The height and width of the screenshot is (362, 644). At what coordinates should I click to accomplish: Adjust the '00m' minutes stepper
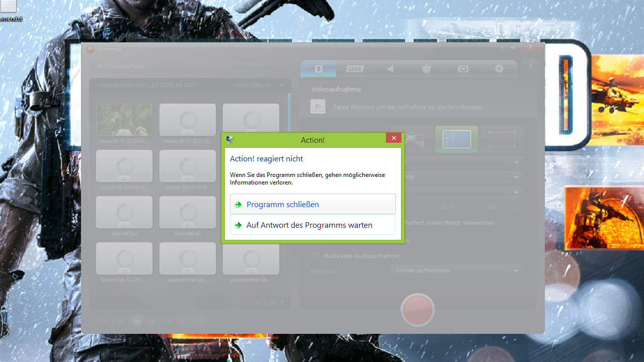pyautogui.click(x=471, y=207)
